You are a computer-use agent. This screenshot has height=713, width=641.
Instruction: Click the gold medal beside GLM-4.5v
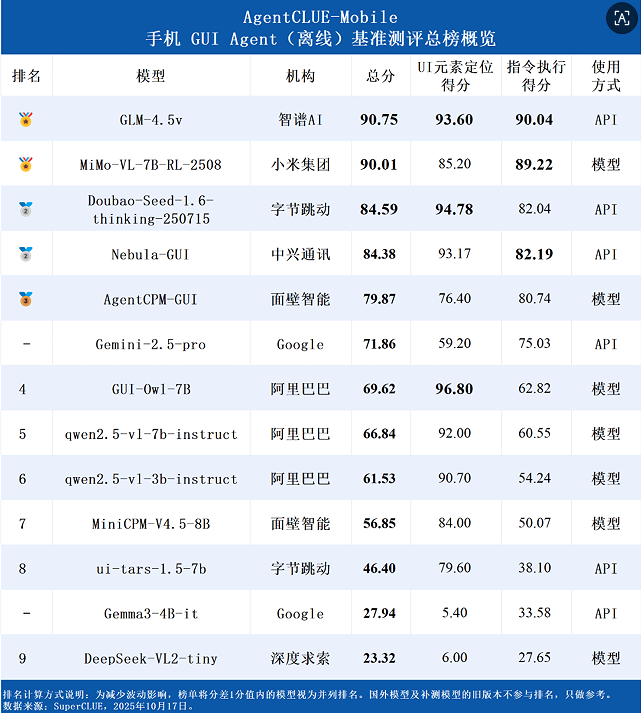click(x=26, y=120)
